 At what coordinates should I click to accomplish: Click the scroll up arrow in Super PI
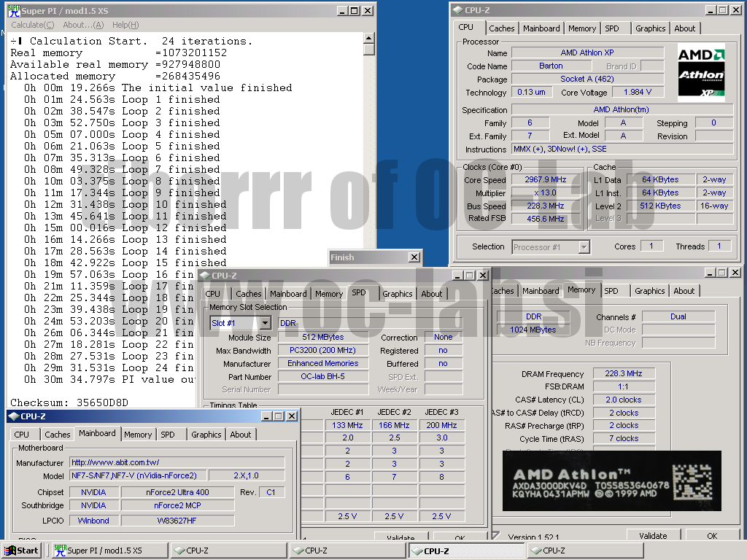[x=368, y=38]
